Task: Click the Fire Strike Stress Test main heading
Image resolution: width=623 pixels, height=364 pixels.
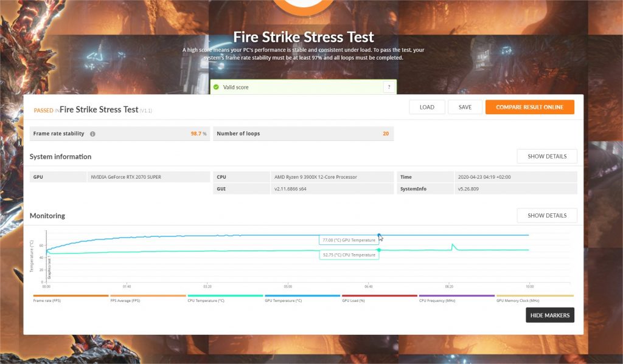Action: (x=304, y=37)
